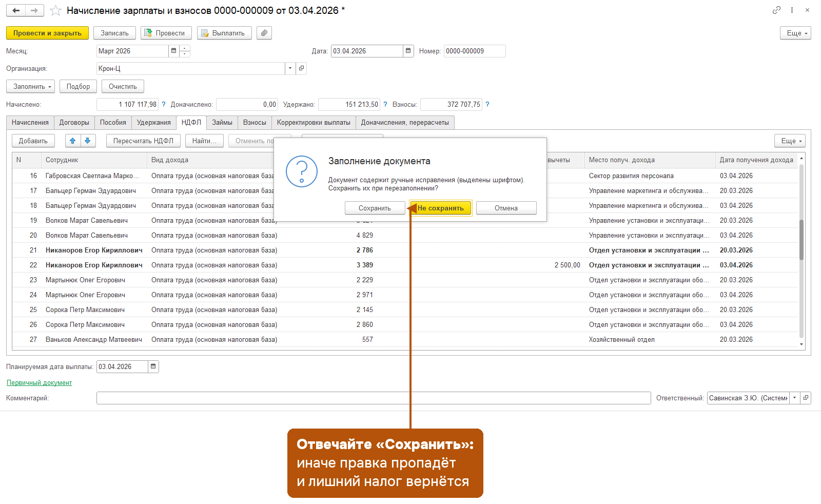Click the Выплатить button
This screenshot has height=504, width=821.
[x=224, y=33]
